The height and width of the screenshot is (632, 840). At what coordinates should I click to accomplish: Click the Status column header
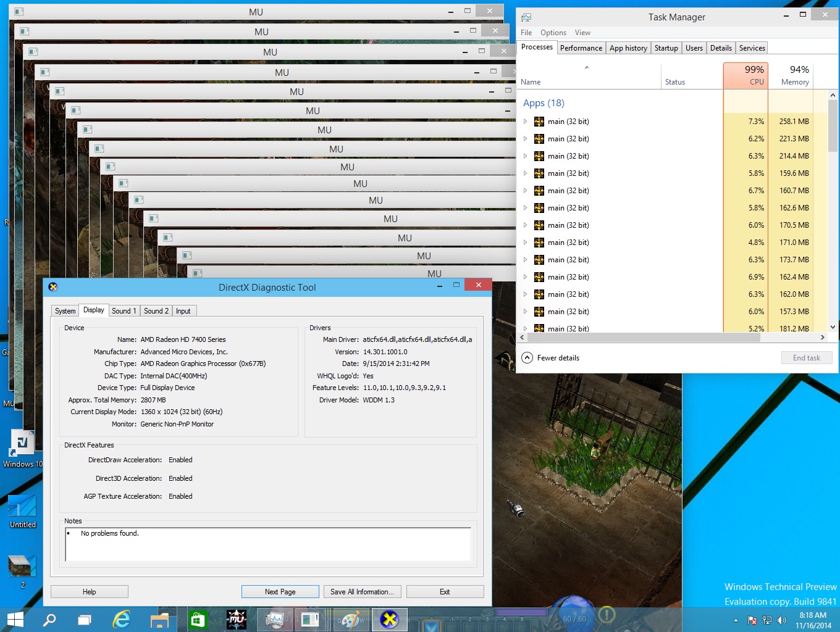pos(692,77)
